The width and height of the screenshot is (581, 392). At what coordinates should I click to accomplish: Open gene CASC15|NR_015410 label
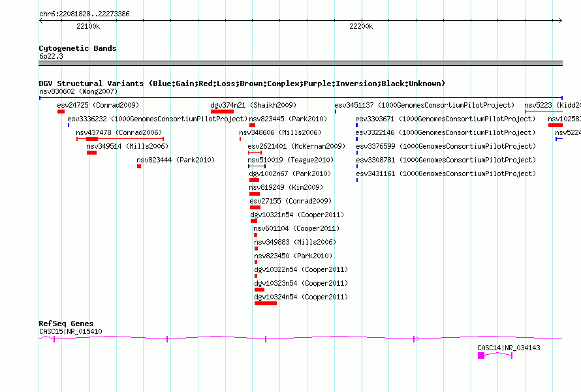pyautogui.click(x=71, y=331)
